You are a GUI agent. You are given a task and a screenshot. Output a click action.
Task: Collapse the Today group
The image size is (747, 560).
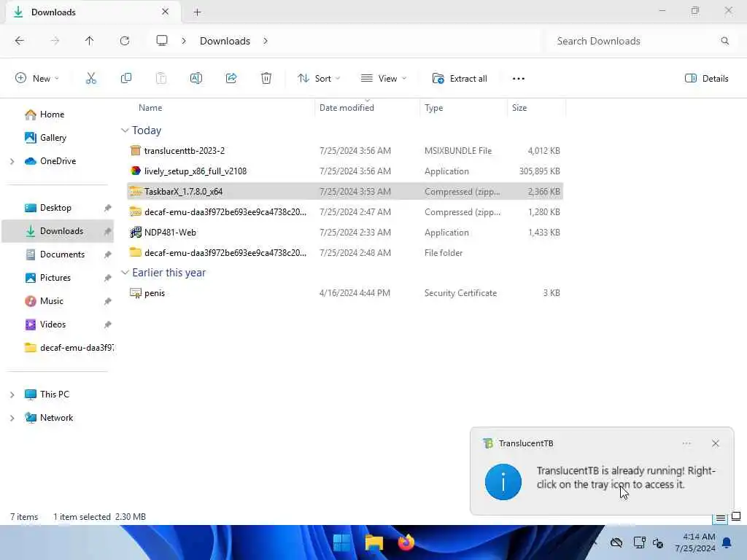pos(125,131)
